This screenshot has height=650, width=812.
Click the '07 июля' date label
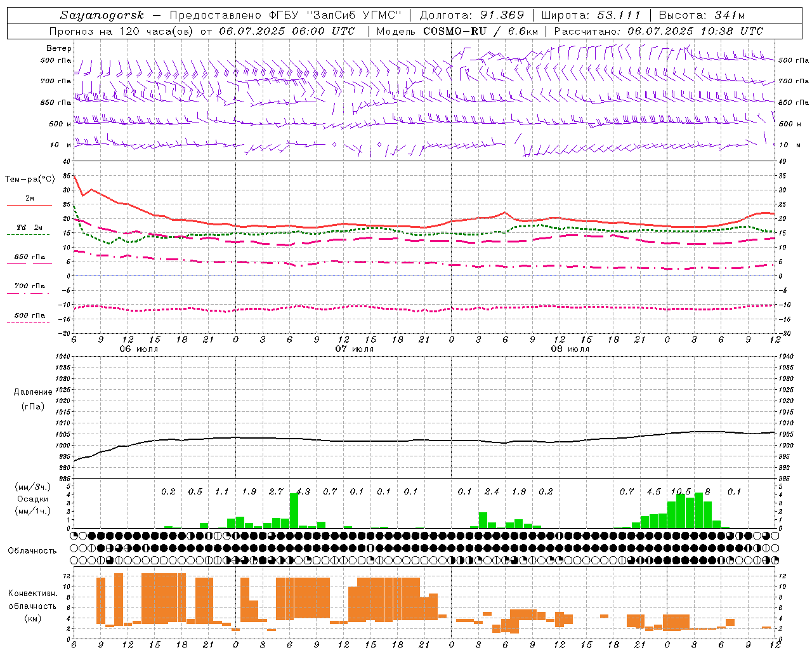tap(355, 349)
